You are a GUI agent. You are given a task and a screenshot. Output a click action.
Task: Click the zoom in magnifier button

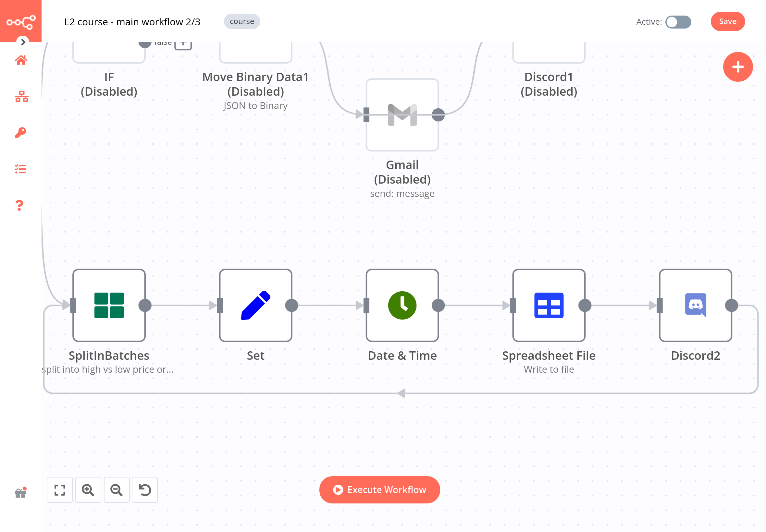tap(88, 490)
